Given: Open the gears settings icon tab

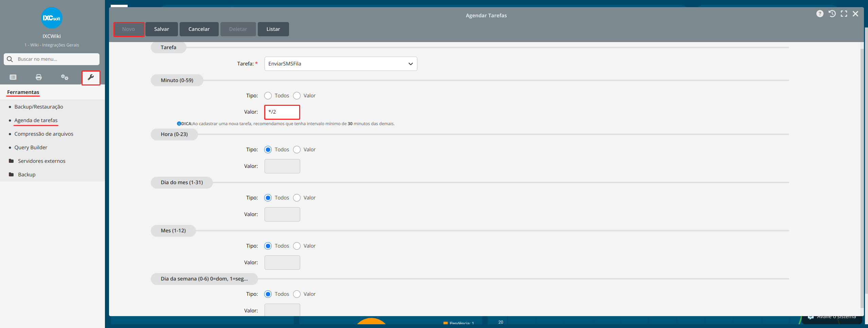Looking at the screenshot, I should tap(65, 77).
